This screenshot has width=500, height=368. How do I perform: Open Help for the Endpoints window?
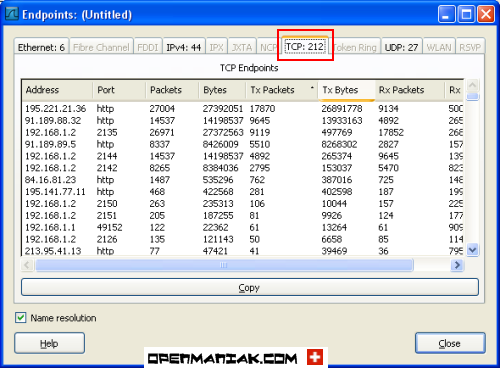pyautogui.click(x=49, y=343)
